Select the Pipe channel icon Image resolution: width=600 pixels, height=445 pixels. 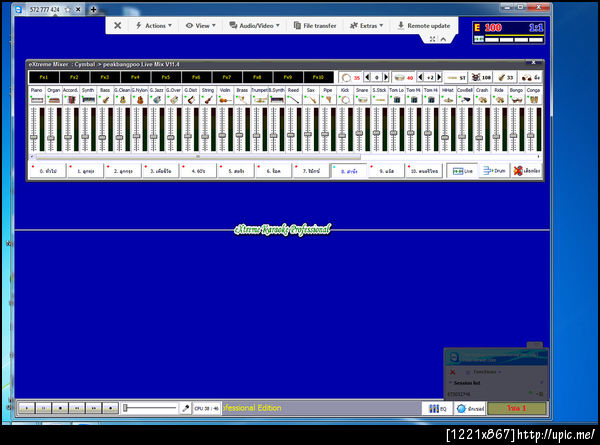(x=328, y=100)
